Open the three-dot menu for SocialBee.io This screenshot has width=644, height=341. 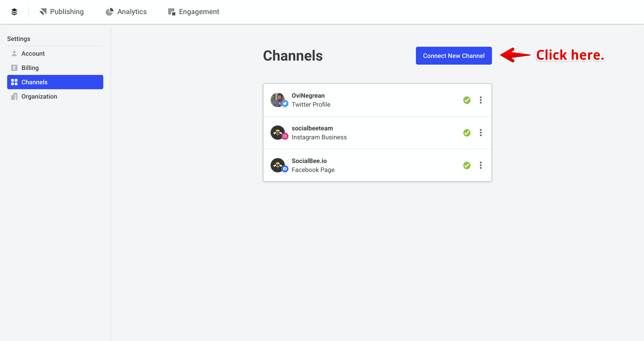tap(481, 165)
